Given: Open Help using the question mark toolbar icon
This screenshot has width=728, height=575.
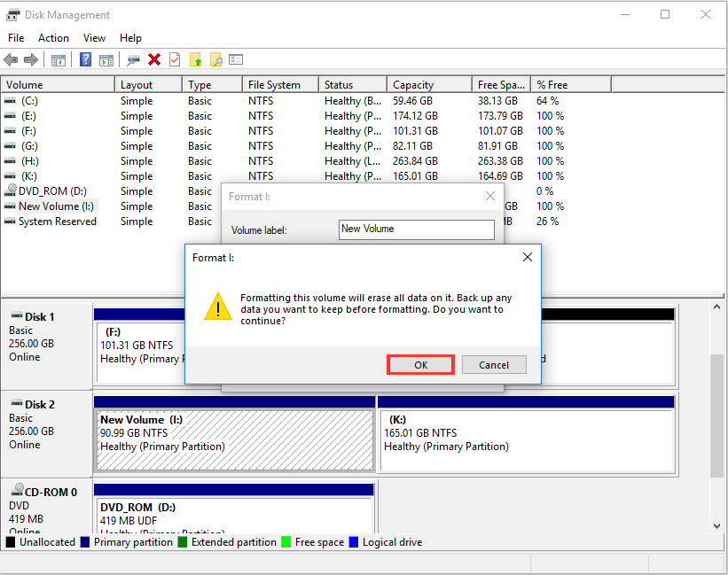Looking at the screenshot, I should 83,59.
